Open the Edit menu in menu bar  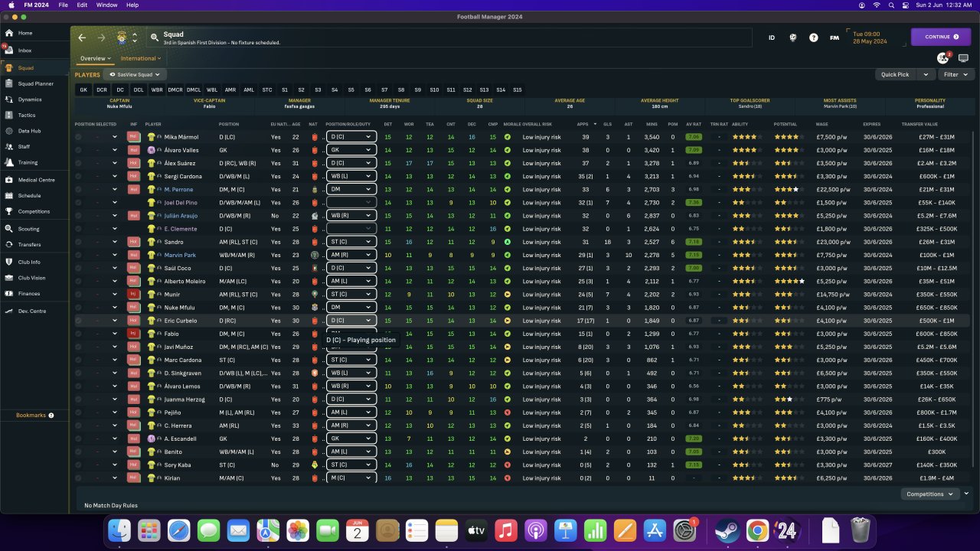point(82,5)
